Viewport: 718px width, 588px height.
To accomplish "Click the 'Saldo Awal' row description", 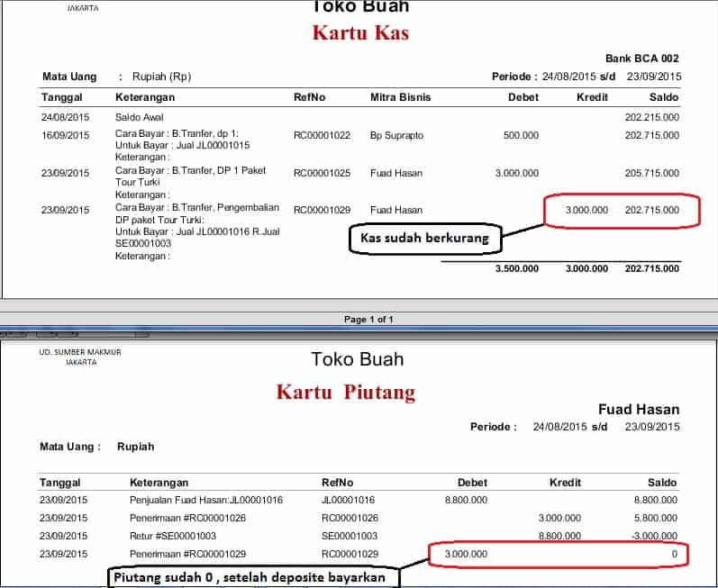I will (140, 117).
